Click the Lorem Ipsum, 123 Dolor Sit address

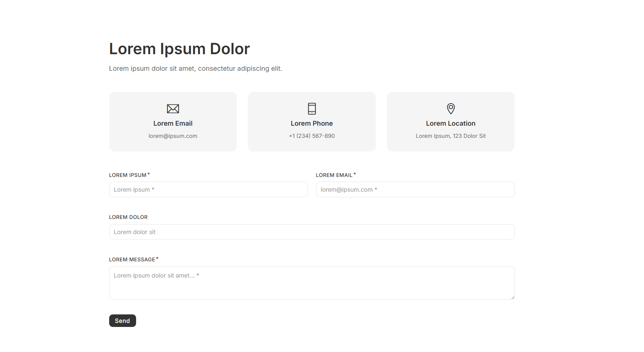(450, 136)
